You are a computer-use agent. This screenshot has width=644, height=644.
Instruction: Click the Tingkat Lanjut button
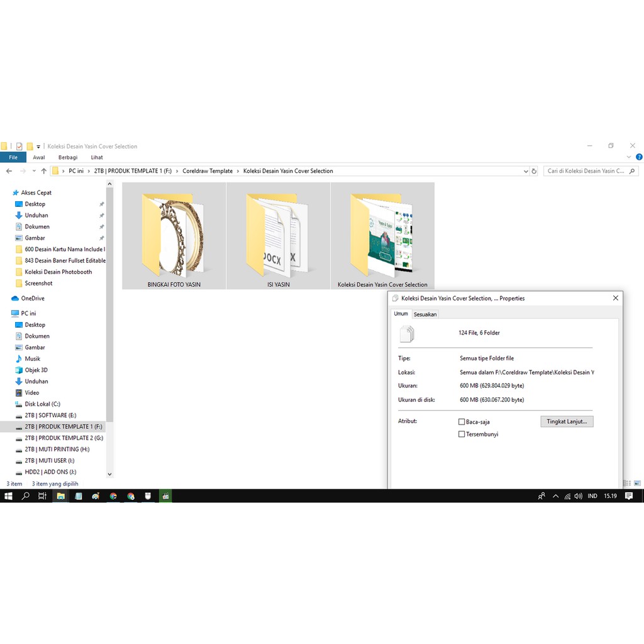click(566, 421)
